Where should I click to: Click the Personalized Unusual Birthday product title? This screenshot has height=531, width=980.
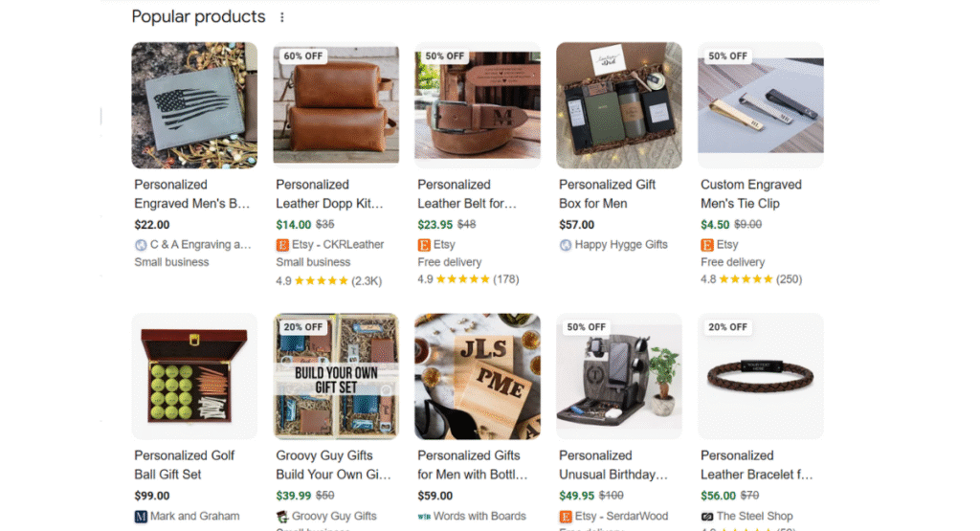point(612,465)
